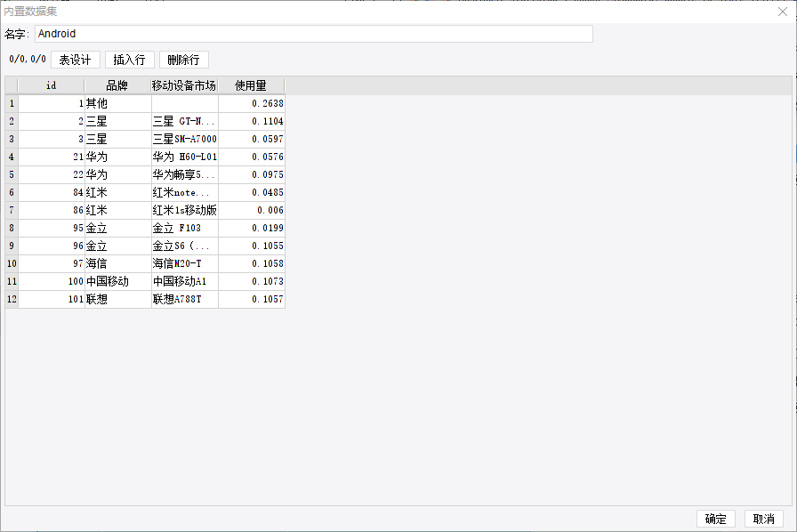Select the 海信M20-T cell

[185, 263]
